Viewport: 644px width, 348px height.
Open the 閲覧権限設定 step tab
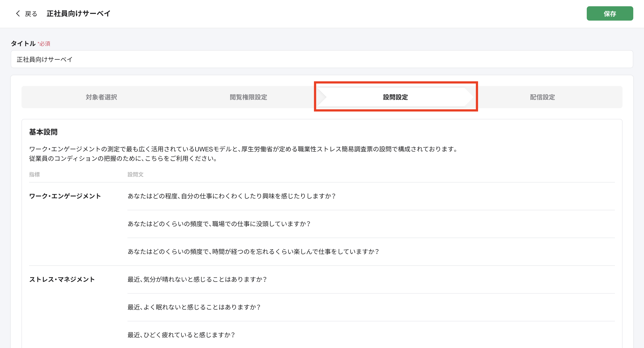pyautogui.click(x=248, y=97)
